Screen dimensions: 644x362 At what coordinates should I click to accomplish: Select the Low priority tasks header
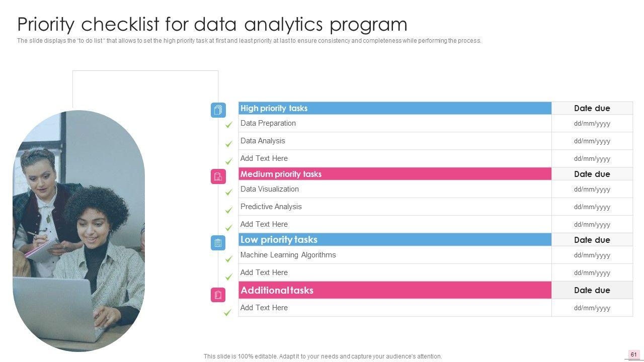394,240
